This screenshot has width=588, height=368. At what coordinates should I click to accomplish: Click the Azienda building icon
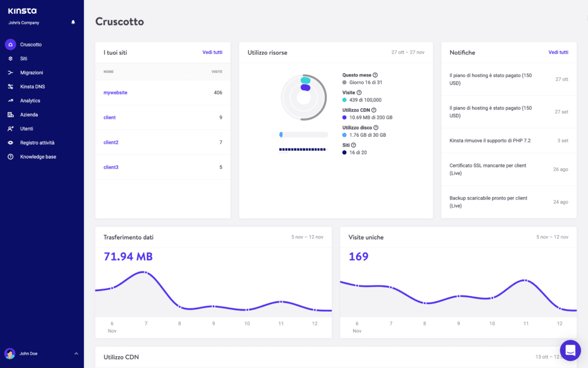coord(10,114)
